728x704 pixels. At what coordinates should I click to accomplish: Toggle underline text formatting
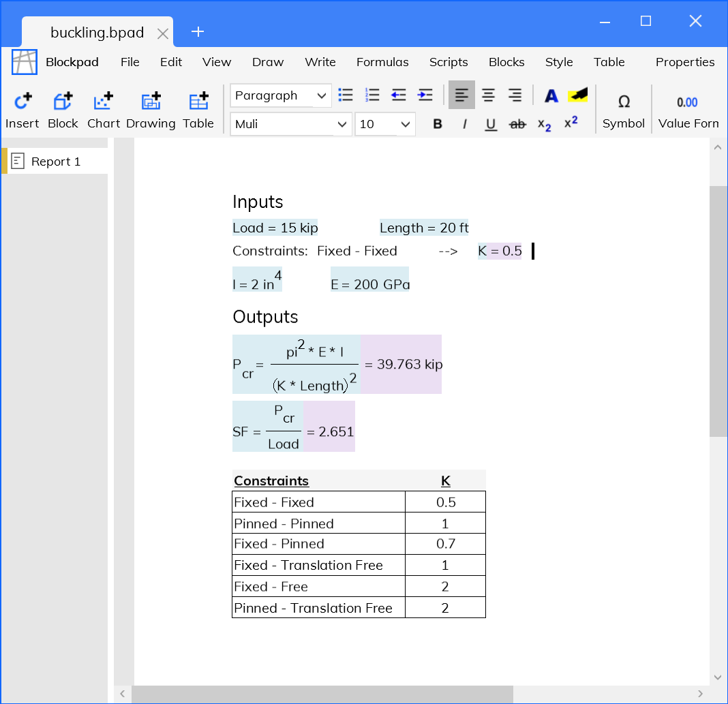click(491, 124)
